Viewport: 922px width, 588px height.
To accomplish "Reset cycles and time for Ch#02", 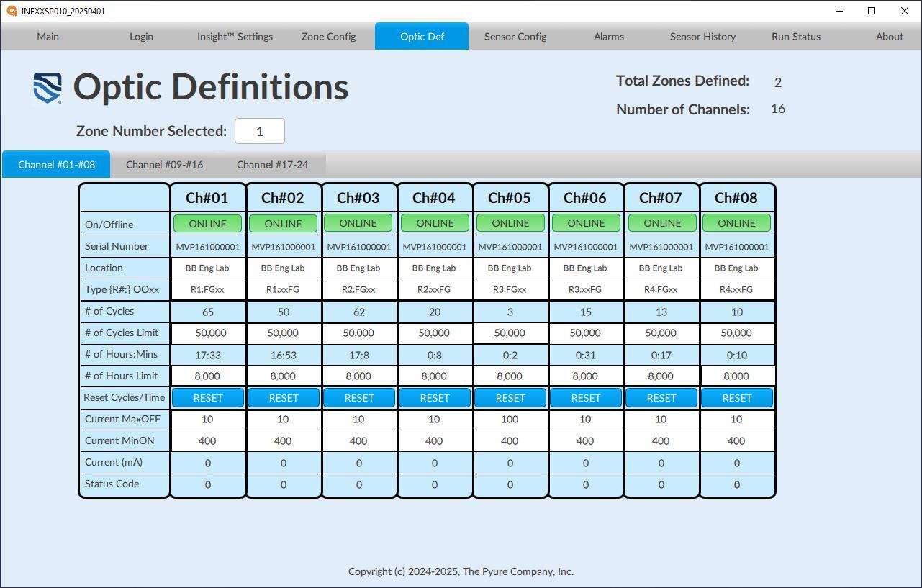I will click(283, 397).
